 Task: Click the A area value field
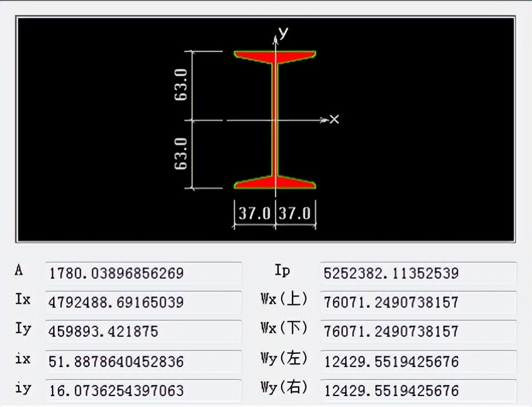(x=143, y=274)
